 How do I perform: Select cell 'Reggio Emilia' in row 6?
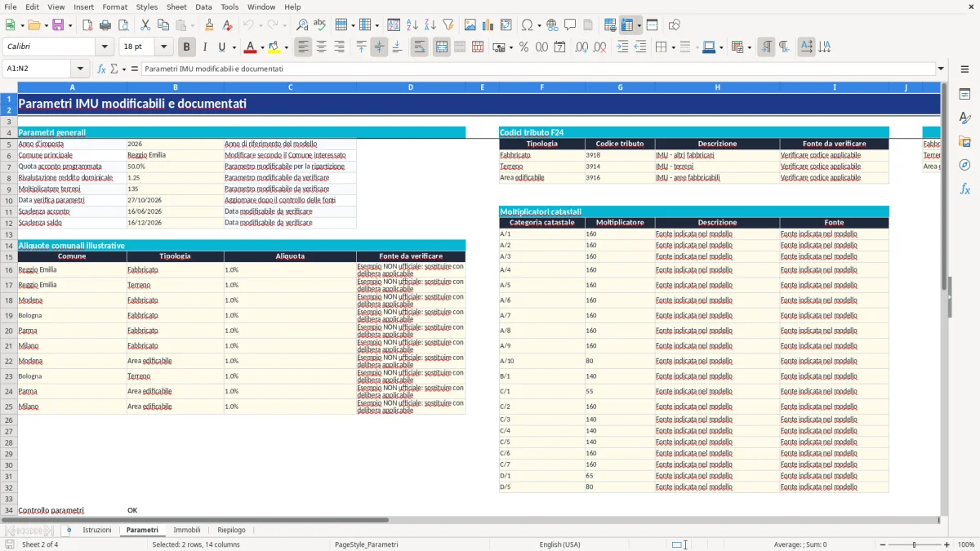176,155
